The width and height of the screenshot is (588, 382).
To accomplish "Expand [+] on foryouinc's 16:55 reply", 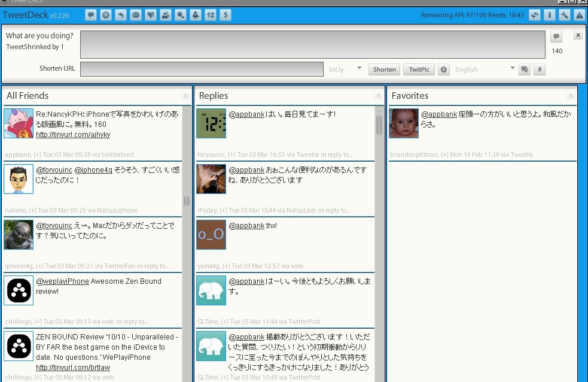I will pyautogui.click(x=231, y=154).
